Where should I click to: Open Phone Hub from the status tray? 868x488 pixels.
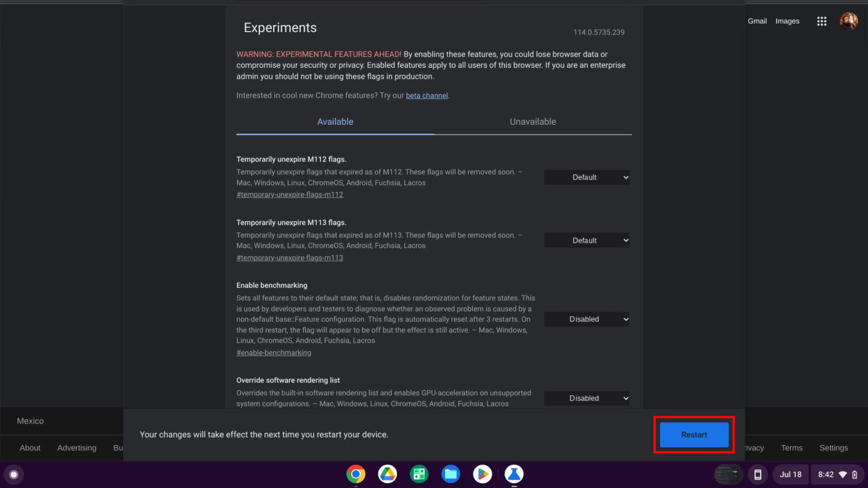[x=758, y=474]
